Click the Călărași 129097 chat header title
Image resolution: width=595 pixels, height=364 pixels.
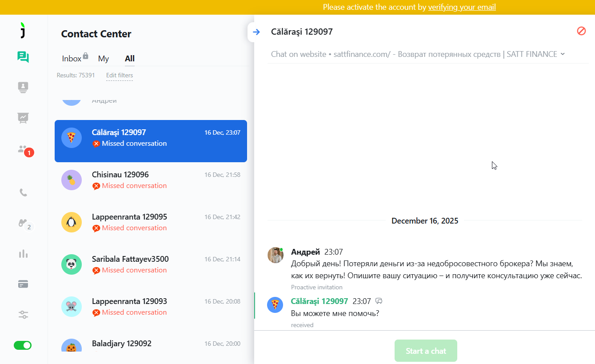click(x=302, y=32)
